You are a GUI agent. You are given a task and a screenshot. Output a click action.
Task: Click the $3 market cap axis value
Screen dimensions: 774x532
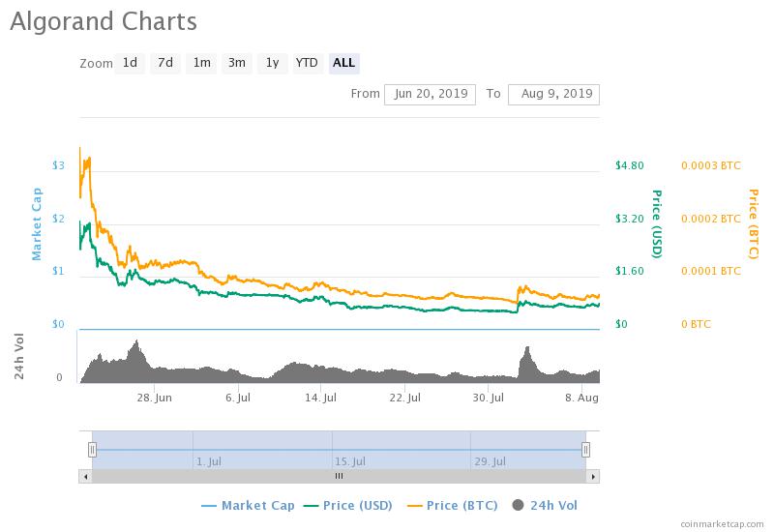[x=58, y=165]
